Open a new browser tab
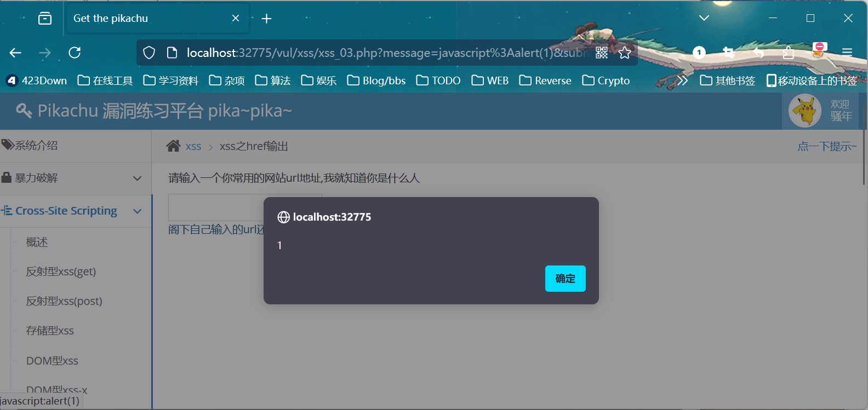Screen dimensions: 868x410 pyautogui.click(x=266, y=19)
